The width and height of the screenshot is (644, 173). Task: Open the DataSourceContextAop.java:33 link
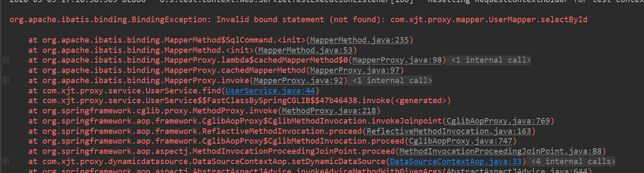(x=456, y=161)
